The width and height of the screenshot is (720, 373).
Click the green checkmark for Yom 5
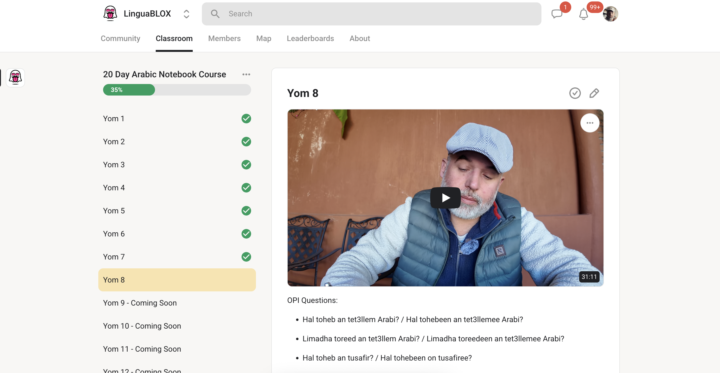coord(246,211)
